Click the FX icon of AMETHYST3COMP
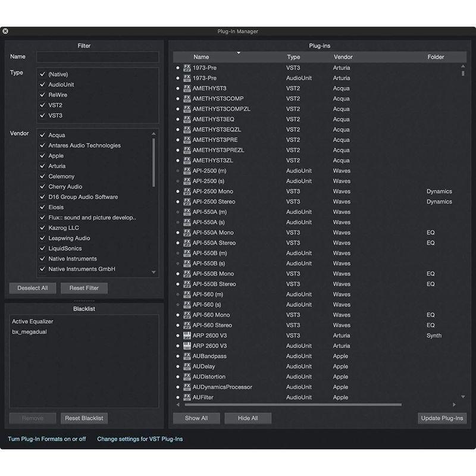The image size is (476, 476). click(x=187, y=99)
